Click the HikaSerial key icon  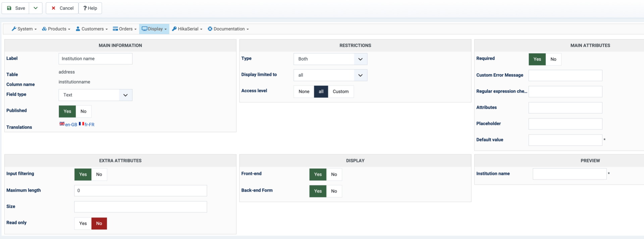(x=174, y=29)
